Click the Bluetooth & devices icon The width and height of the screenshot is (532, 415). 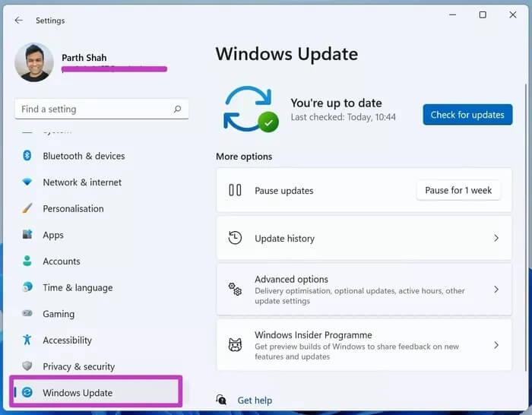tap(27, 156)
